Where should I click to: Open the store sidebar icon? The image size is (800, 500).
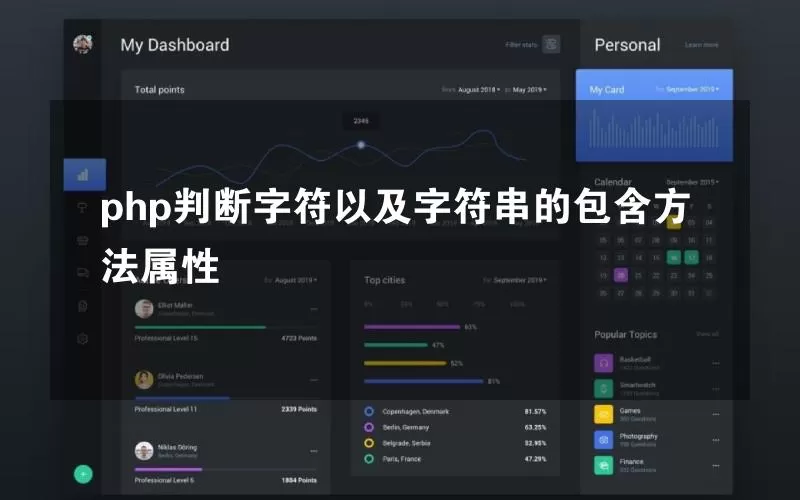pyautogui.click(x=83, y=240)
